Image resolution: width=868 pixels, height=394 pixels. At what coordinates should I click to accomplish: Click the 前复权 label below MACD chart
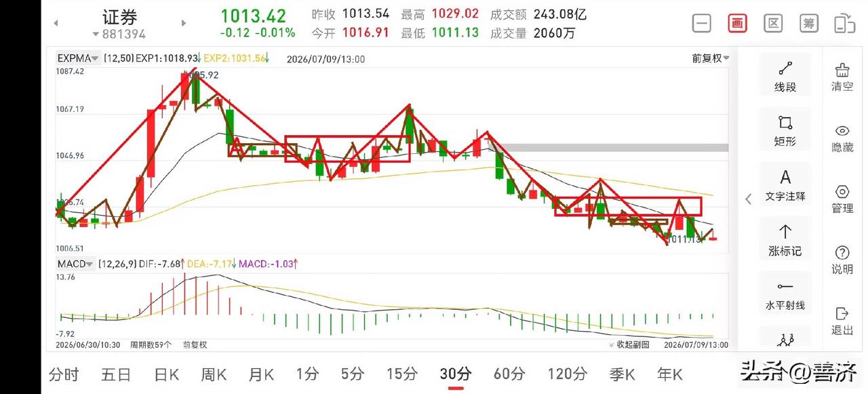point(195,344)
